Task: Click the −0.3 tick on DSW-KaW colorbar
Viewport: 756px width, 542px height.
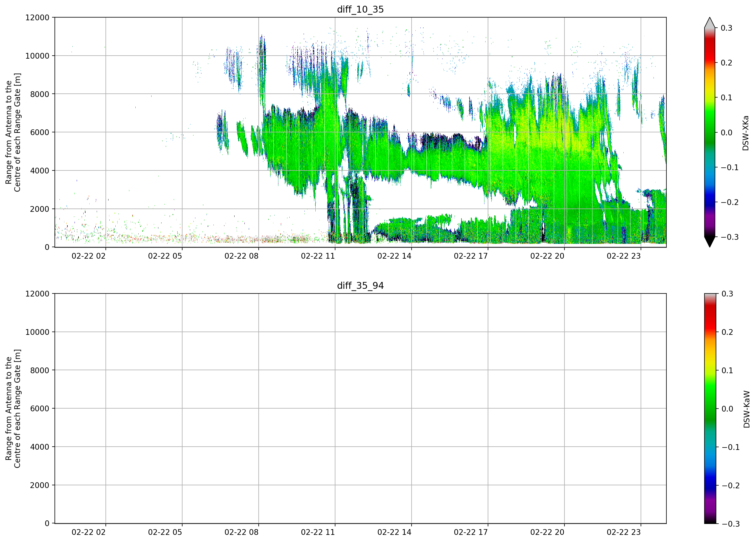Action: [x=731, y=524]
